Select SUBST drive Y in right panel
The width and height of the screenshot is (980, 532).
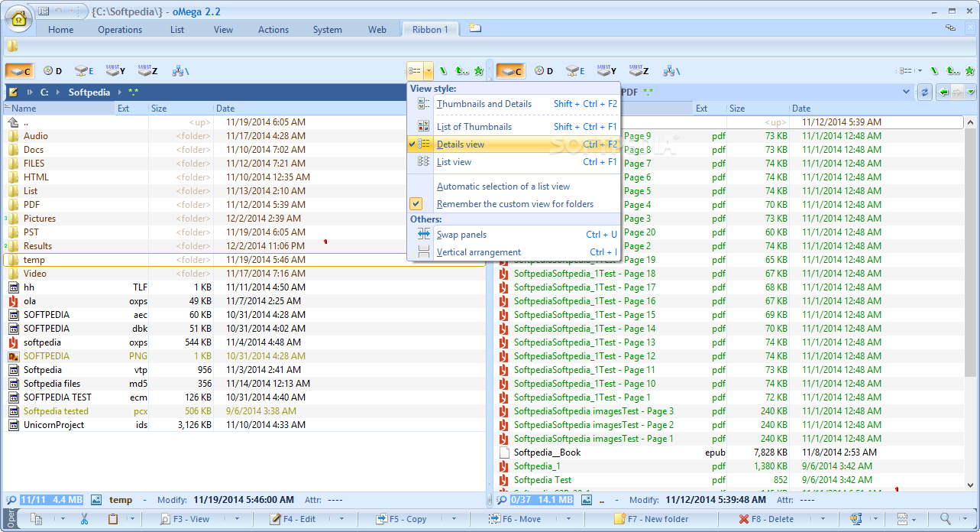click(x=607, y=71)
